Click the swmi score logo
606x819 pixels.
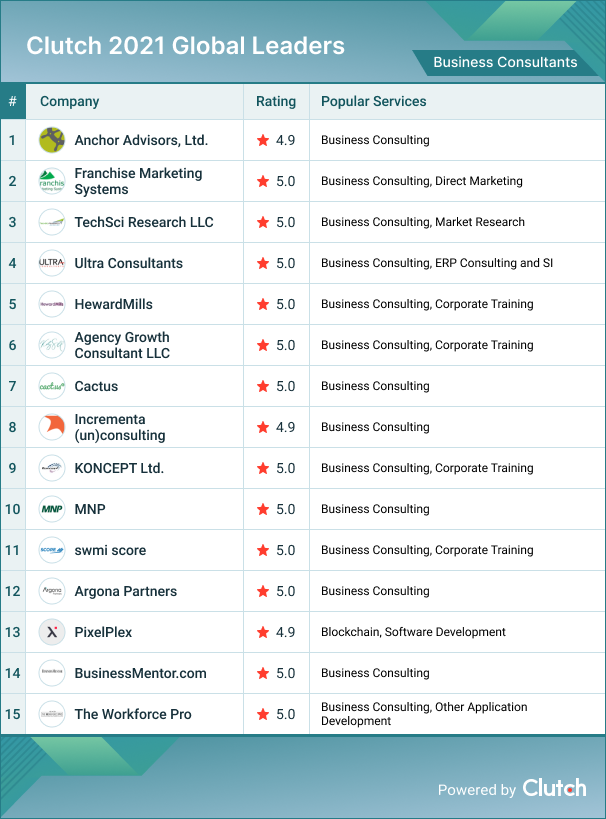coord(52,550)
